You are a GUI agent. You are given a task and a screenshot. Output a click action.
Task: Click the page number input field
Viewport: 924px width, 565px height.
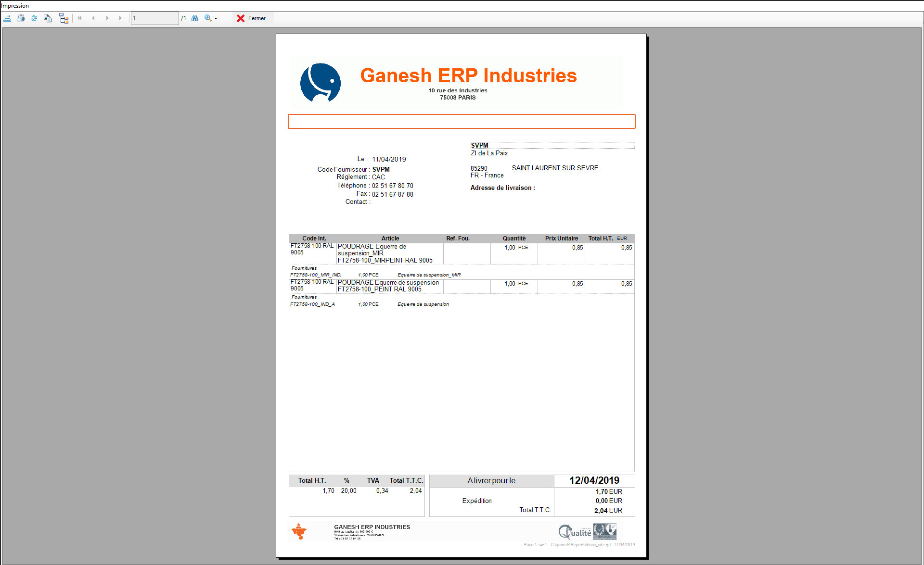pyautogui.click(x=154, y=18)
